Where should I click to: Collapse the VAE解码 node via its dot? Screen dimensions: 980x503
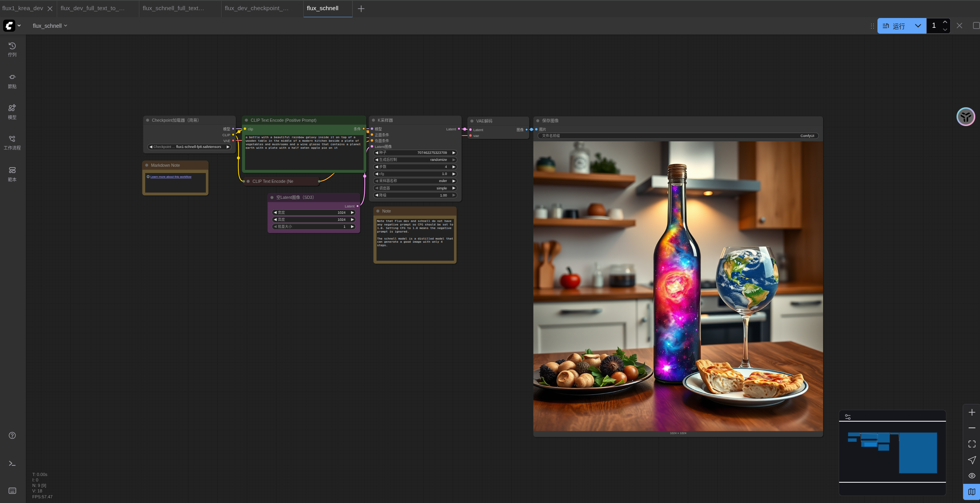(x=472, y=121)
